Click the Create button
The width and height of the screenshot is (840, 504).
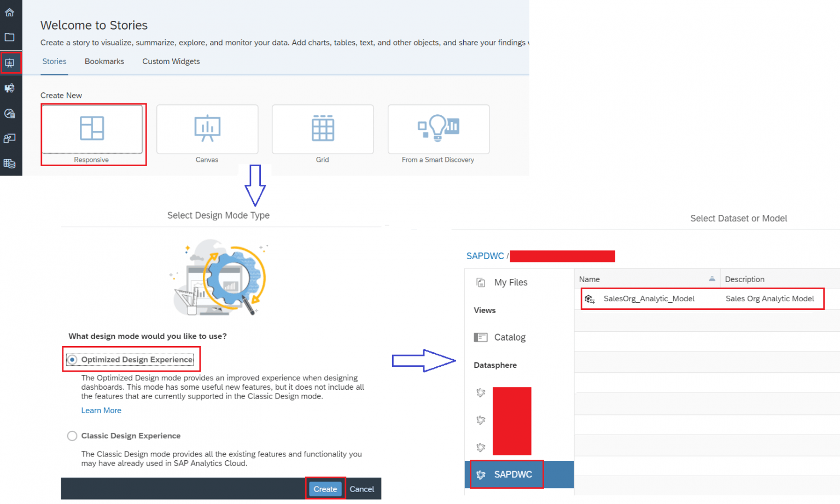click(325, 489)
